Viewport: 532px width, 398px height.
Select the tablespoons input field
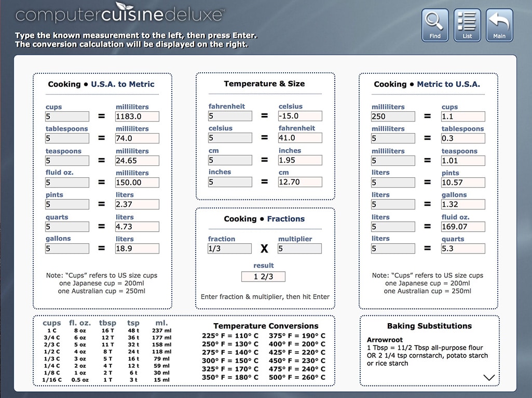click(67, 138)
